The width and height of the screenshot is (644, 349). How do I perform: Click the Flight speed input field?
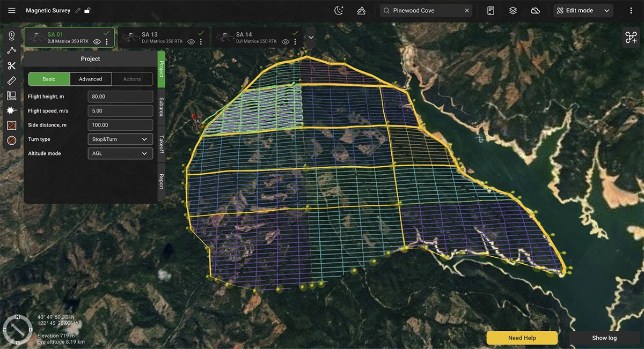120,111
